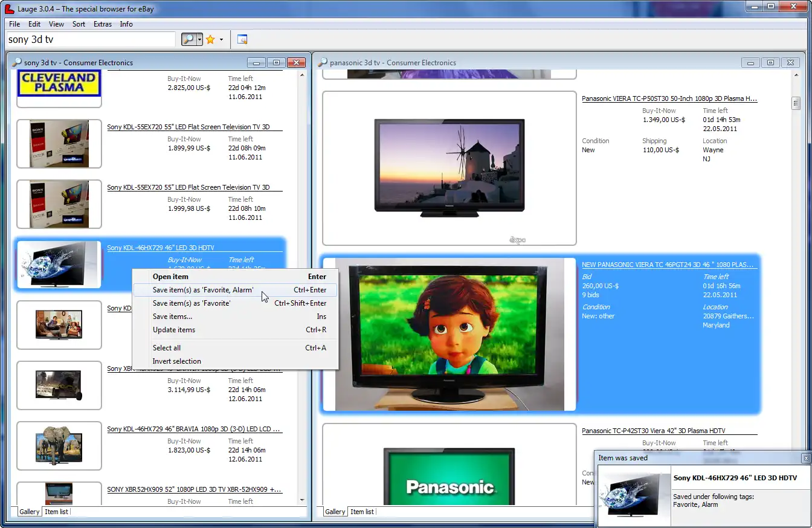
Task: Click magnifier icon in sony panel title
Action: (x=17, y=62)
